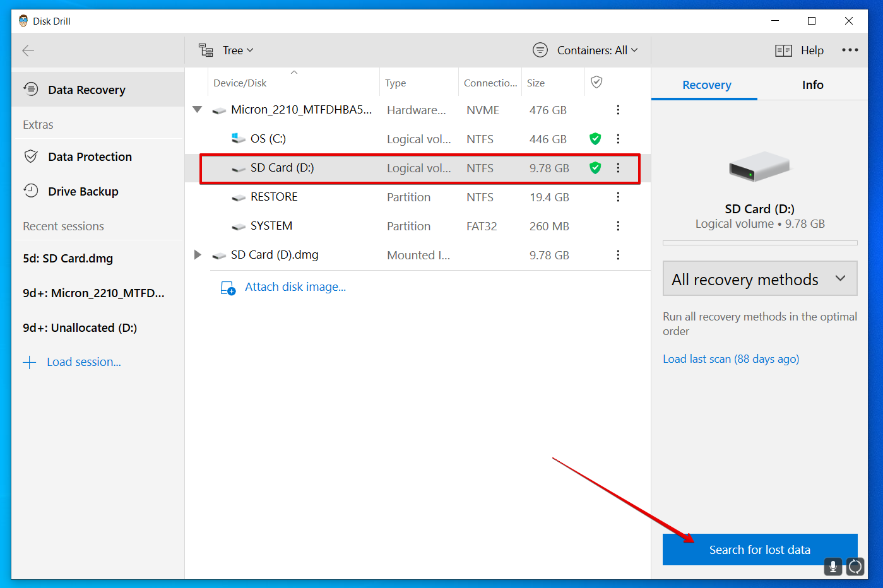This screenshot has height=588, width=883.
Task: Go back using the arrow icon
Action: [x=28, y=50]
